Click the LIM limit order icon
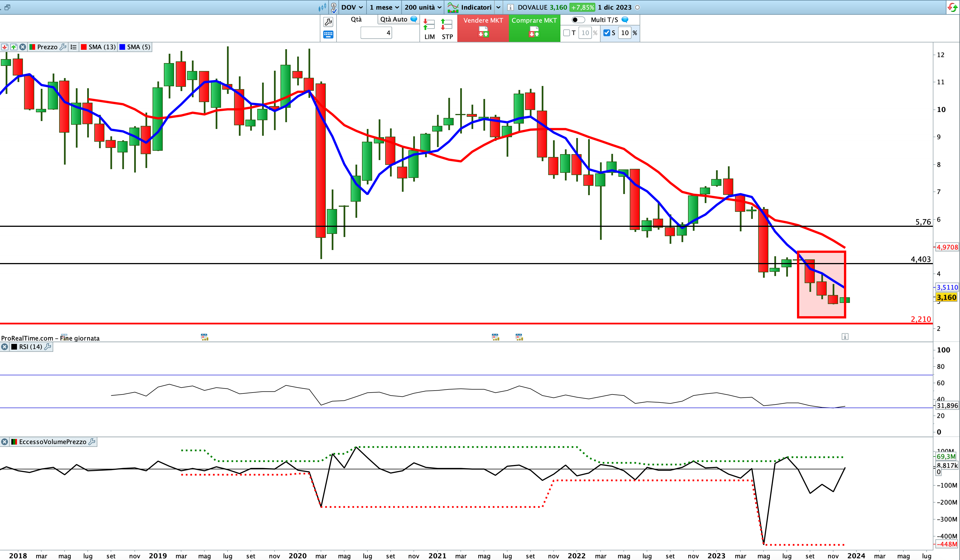The image size is (960, 560). (x=429, y=29)
